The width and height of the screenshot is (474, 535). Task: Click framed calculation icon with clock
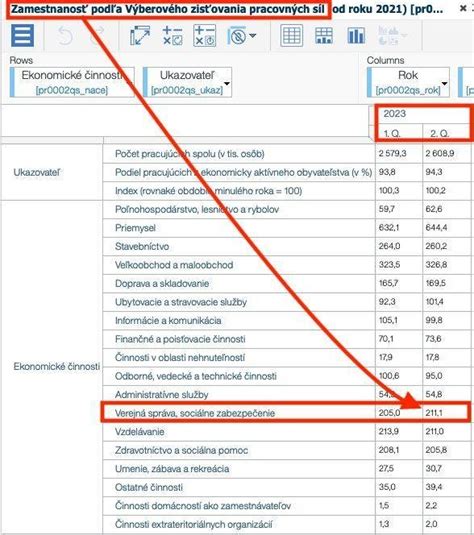204,35
